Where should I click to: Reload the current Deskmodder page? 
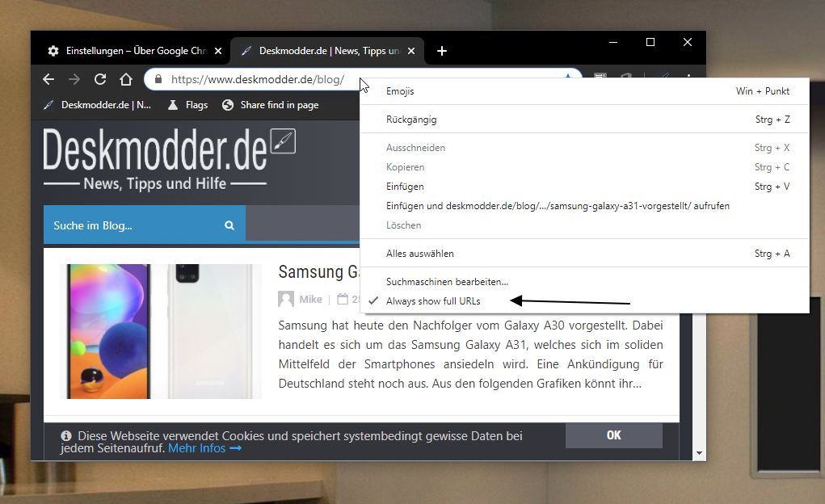coord(100,79)
